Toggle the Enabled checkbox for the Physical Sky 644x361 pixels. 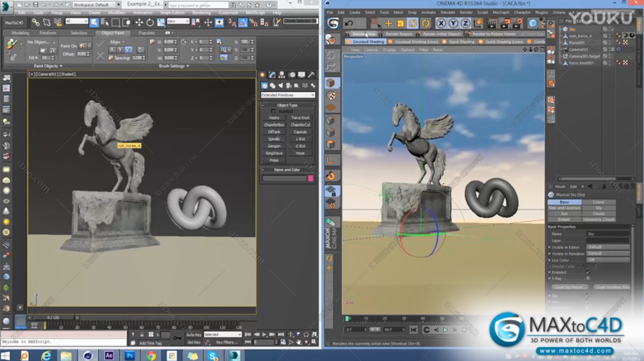pyautogui.click(x=588, y=272)
